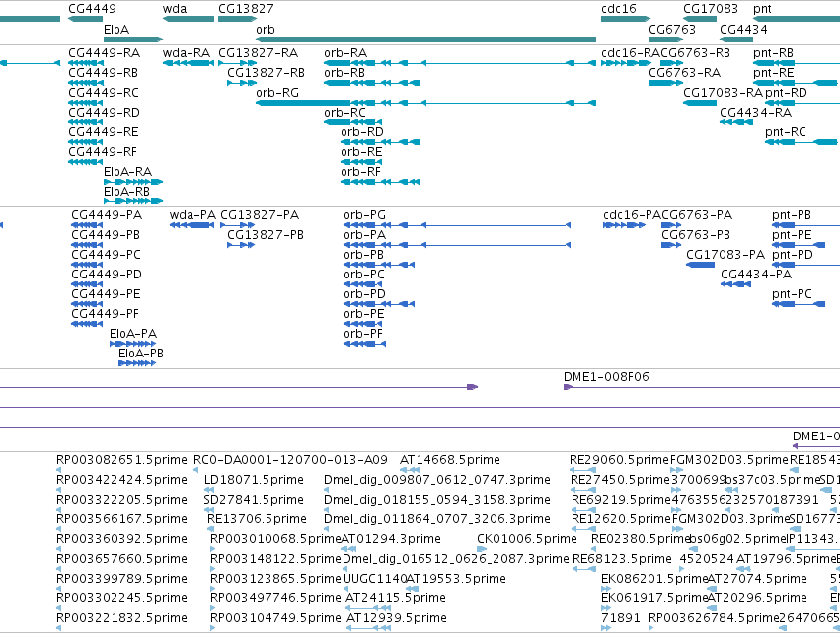Click EST AT12939.5prime
Image resolution: width=840 pixels, height=633 pixels.
[397, 618]
